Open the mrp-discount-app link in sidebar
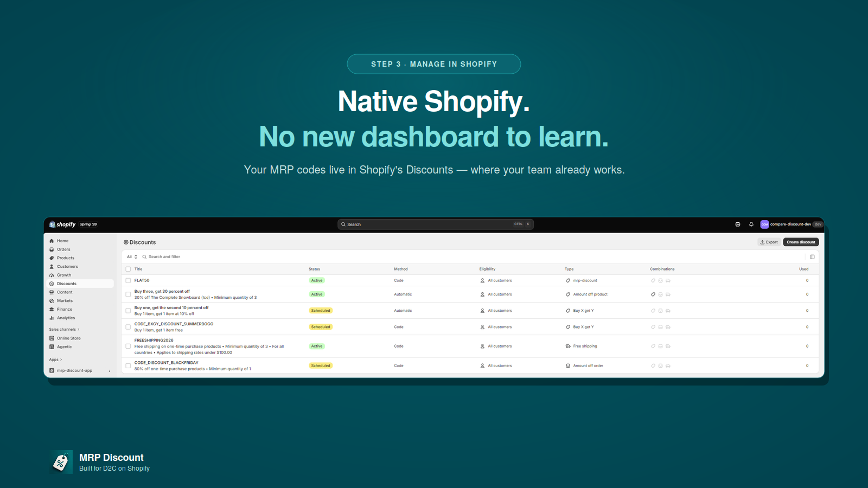 coord(75,371)
